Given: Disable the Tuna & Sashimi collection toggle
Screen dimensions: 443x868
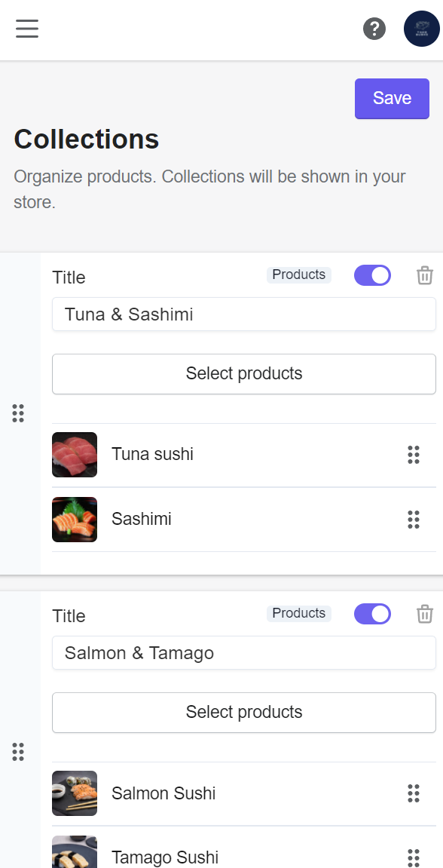Looking at the screenshot, I should 372,275.
